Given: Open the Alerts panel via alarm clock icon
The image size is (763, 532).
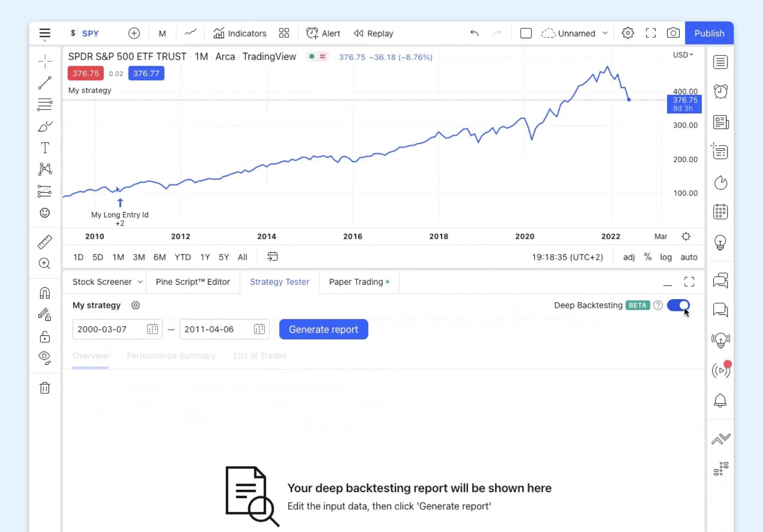Looking at the screenshot, I should click(721, 91).
